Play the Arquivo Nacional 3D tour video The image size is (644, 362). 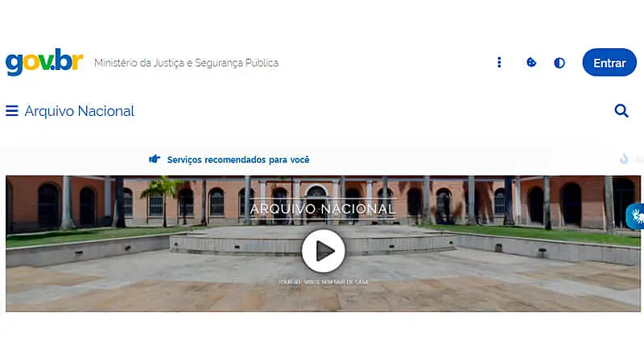point(324,251)
